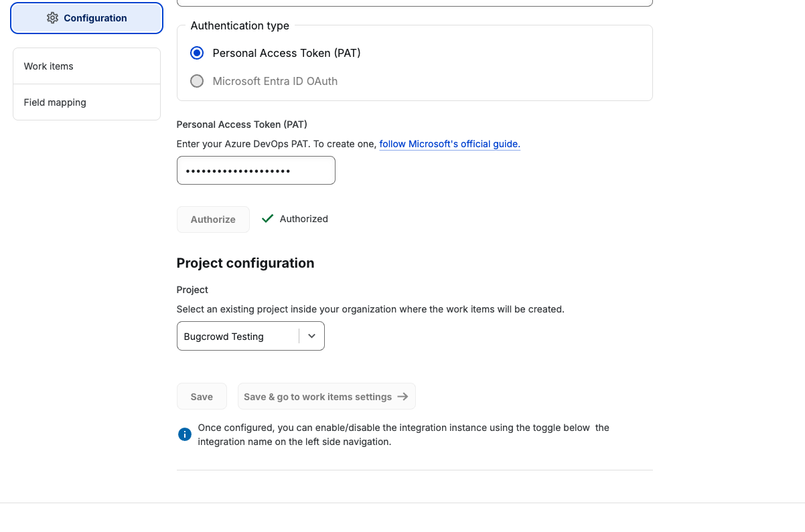Click the Authorized status text
Viewport: 805px width, 532px height.
click(x=304, y=219)
